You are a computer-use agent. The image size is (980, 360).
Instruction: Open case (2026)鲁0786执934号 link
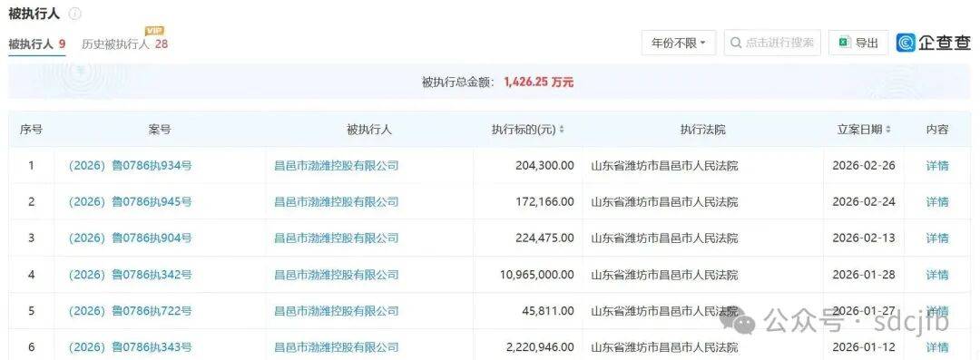(x=130, y=166)
